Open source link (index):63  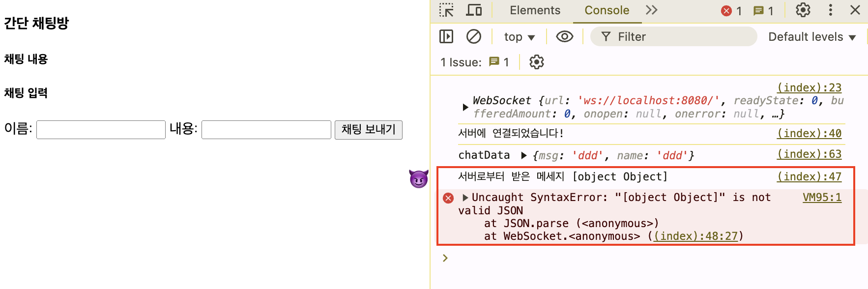809,154
